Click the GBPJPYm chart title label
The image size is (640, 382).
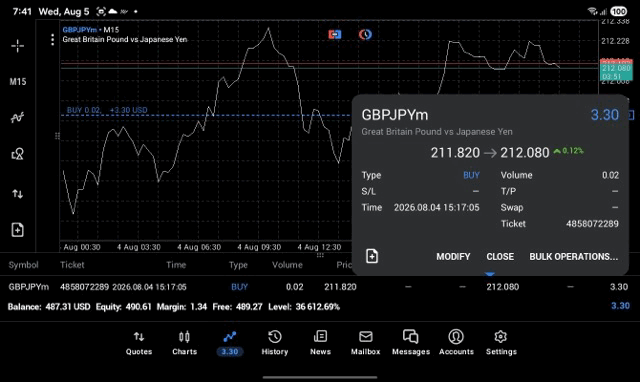point(80,30)
